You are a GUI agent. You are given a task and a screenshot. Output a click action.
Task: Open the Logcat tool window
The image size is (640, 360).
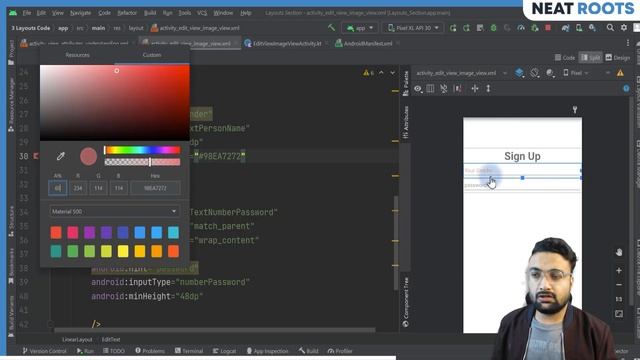(224, 351)
